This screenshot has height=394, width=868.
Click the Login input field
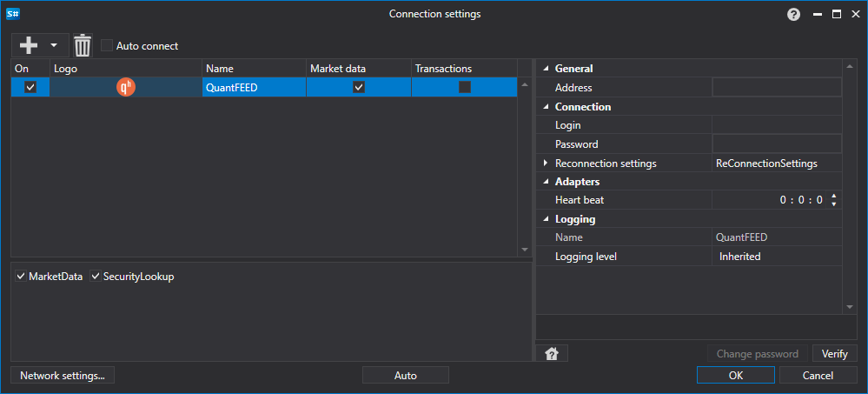pyautogui.click(x=777, y=125)
